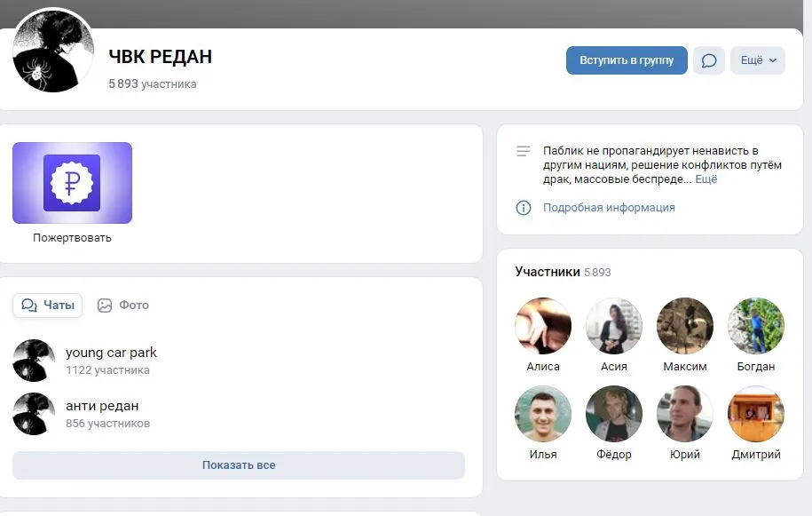Click the name Максим under avatar
Screen dimensions: 812x516
click(685, 367)
